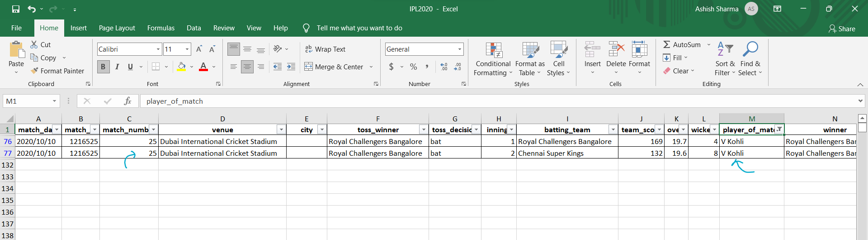Click the Save icon in title bar

click(16, 9)
